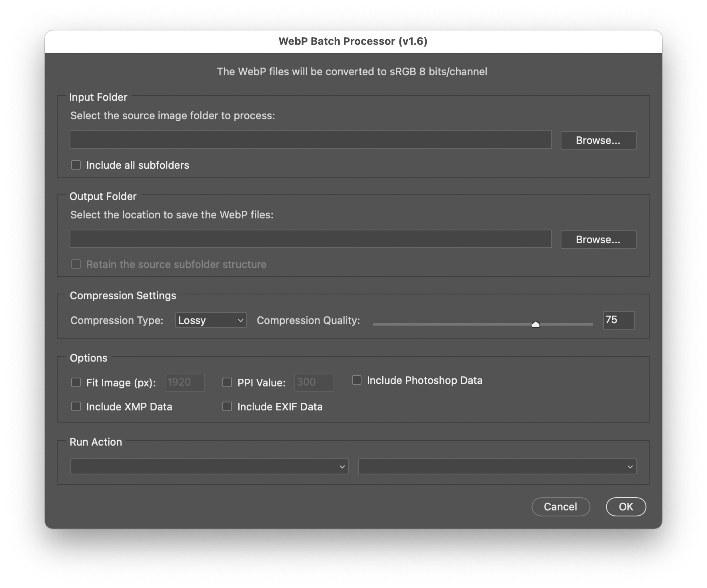The image size is (707, 588).
Task: Open the Compression Type dropdown
Action: [211, 320]
